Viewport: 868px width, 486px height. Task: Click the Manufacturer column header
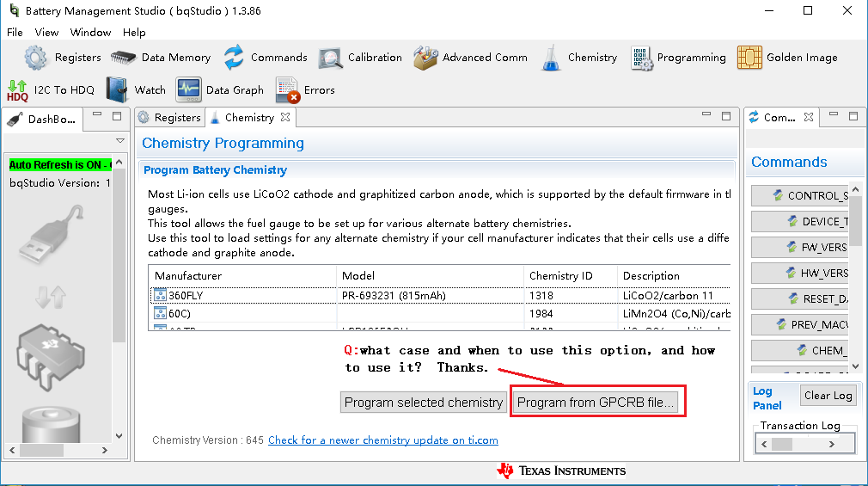tap(242, 275)
